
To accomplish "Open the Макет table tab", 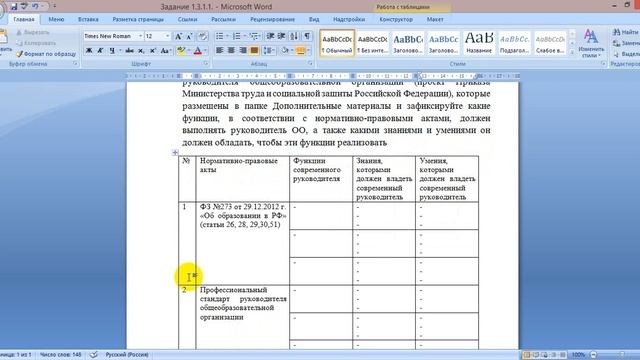I will click(435, 19).
